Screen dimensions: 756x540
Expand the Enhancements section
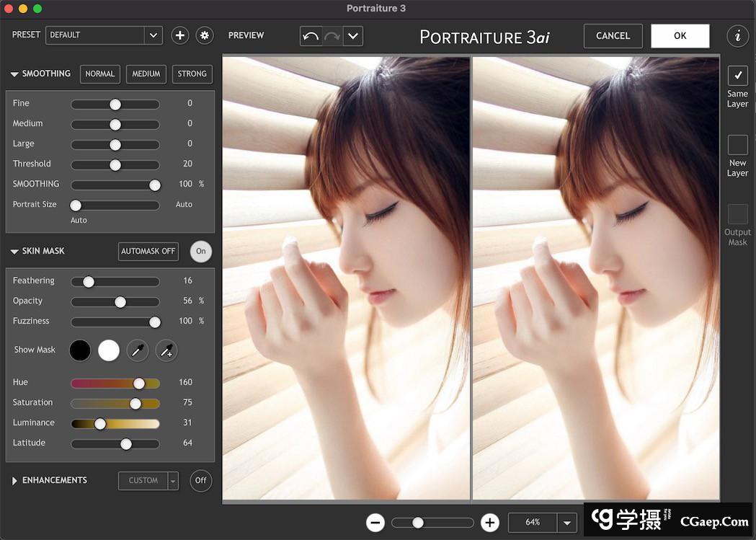click(14, 480)
